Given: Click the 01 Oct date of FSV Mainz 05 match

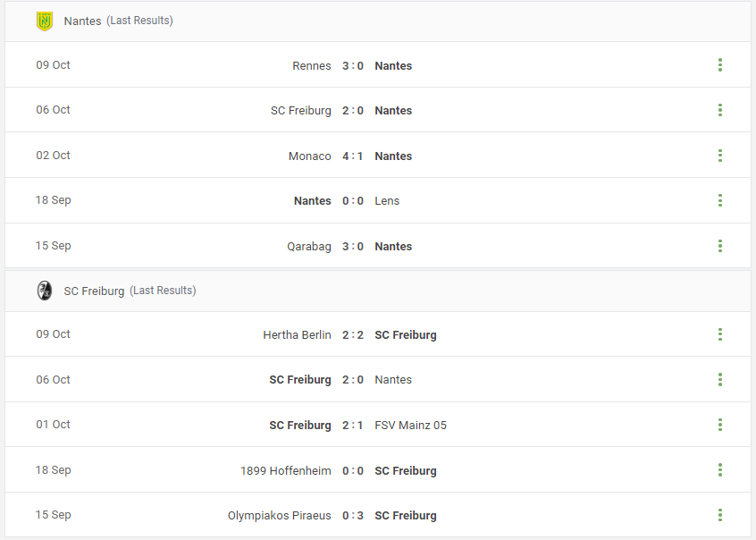Looking at the screenshot, I should tap(53, 424).
